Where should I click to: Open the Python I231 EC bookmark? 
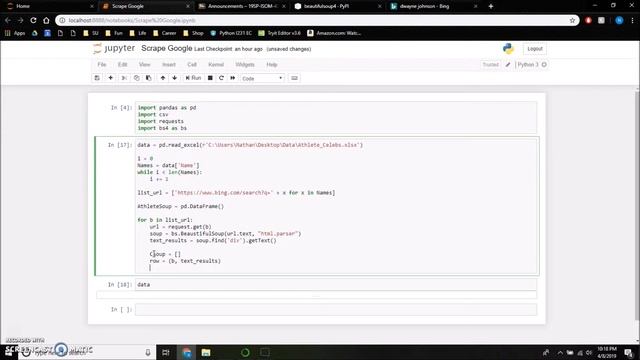coord(231,33)
